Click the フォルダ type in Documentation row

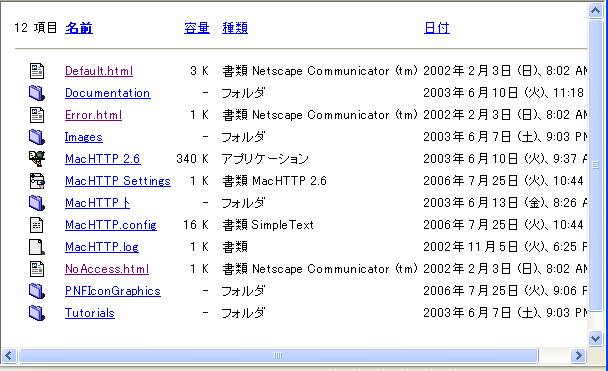(x=243, y=93)
